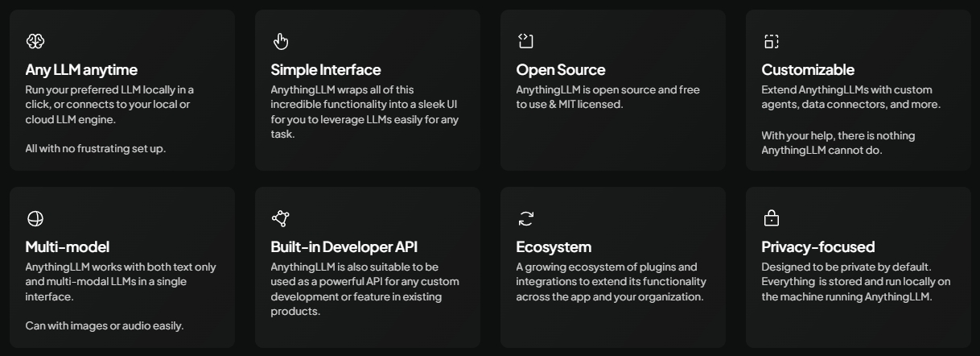
Task: Click the Built-in Developer API heading
Action: click(344, 247)
